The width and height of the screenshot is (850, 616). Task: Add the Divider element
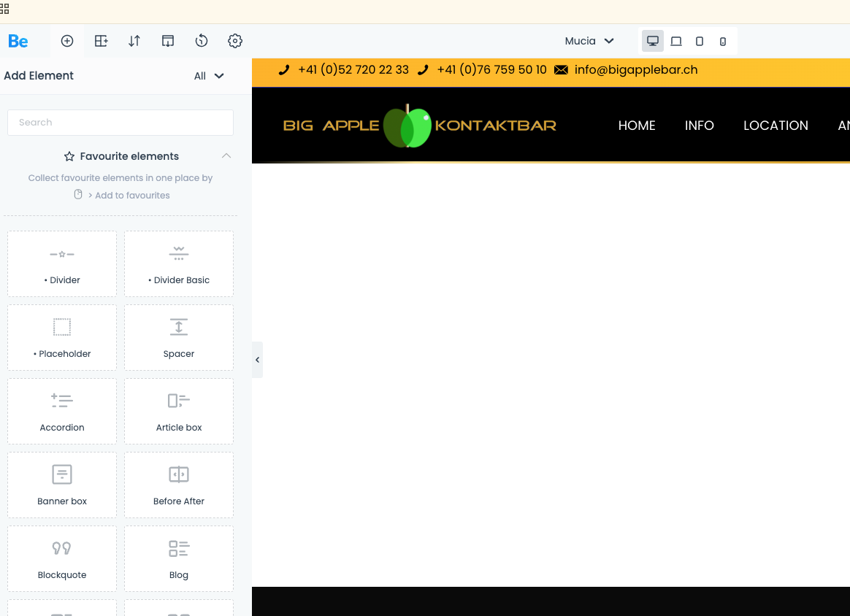click(62, 264)
